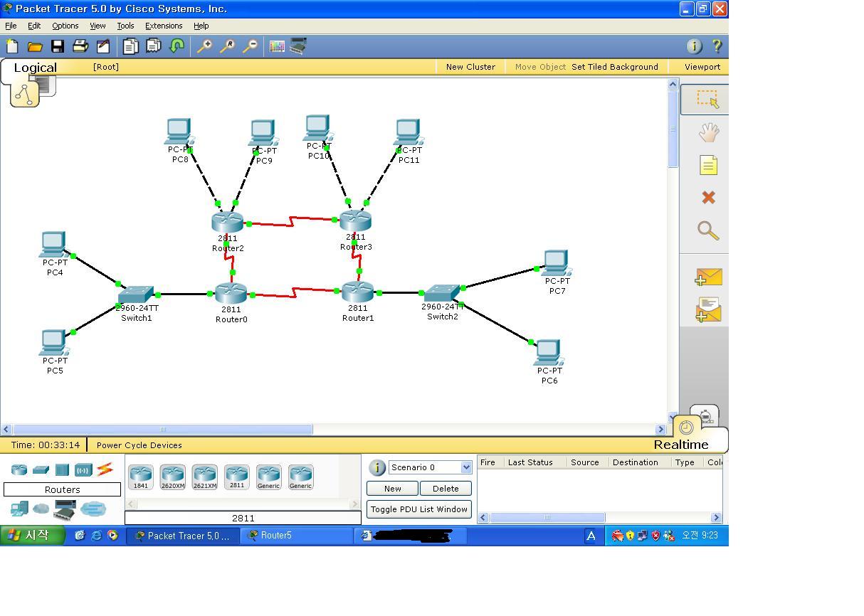The width and height of the screenshot is (864, 616).
Task: Click the network information 'i' icon
Action: click(x=694, y=46)
